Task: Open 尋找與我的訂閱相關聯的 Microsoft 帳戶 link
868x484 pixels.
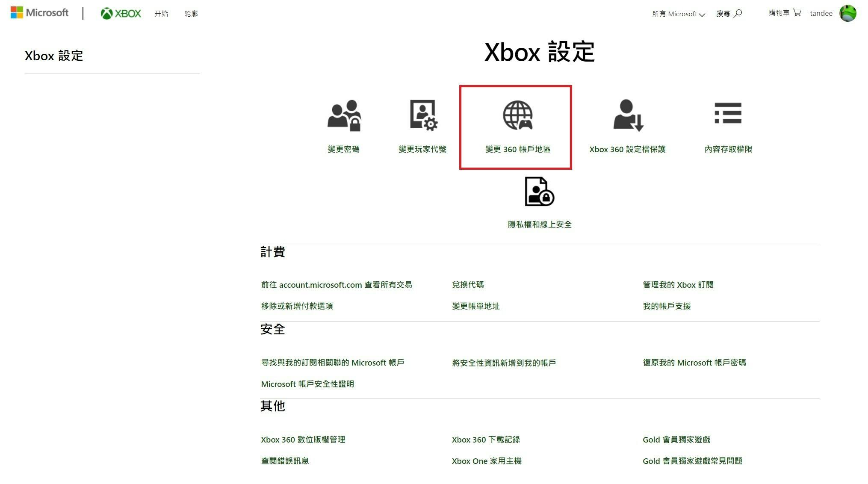Action: [x=332, y=363]
